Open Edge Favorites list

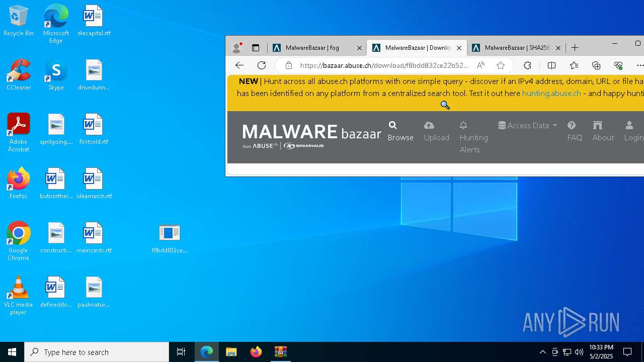[574, 65]
